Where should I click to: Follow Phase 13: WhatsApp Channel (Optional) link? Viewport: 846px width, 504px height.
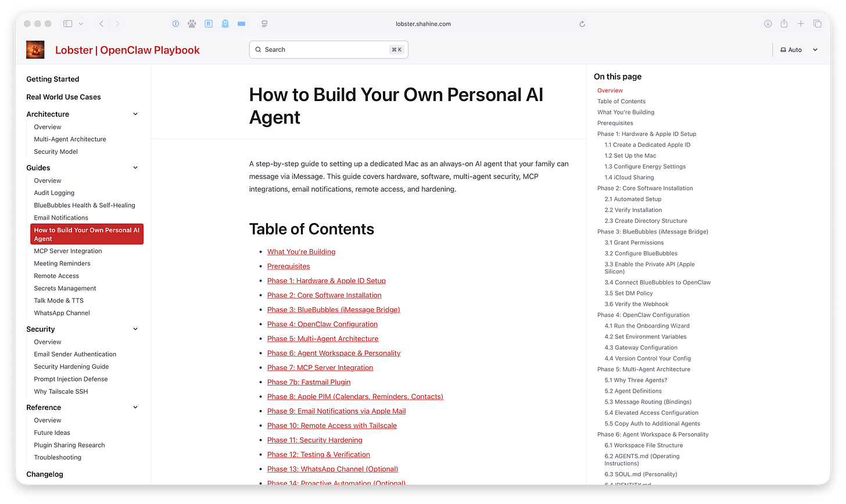332,469
